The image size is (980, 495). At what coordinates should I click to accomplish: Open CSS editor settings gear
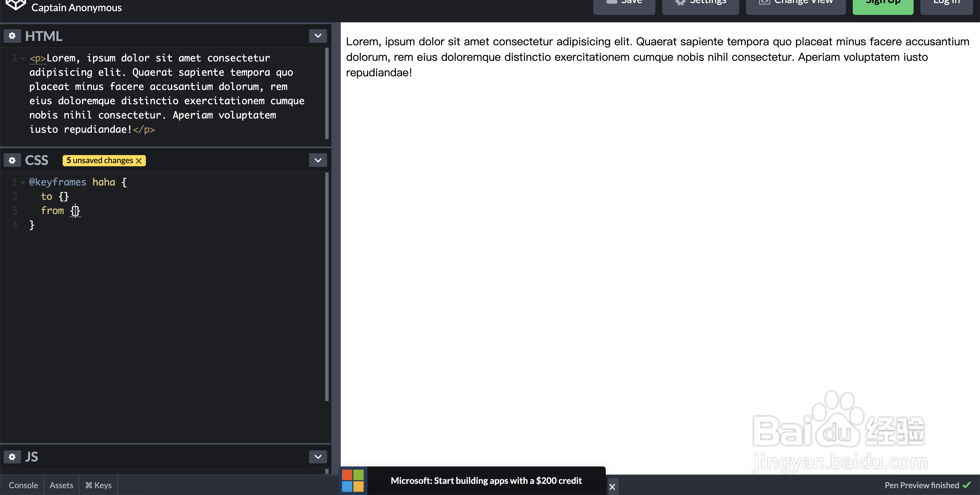(12, 160)
